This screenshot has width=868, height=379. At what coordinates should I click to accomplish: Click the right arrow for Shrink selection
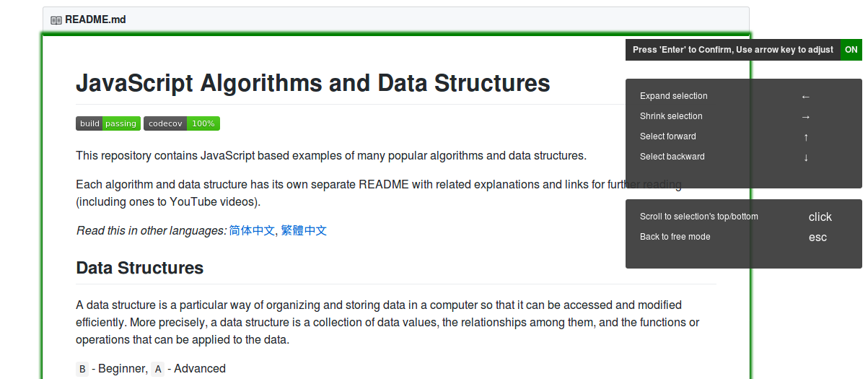[x=806, y=117]
